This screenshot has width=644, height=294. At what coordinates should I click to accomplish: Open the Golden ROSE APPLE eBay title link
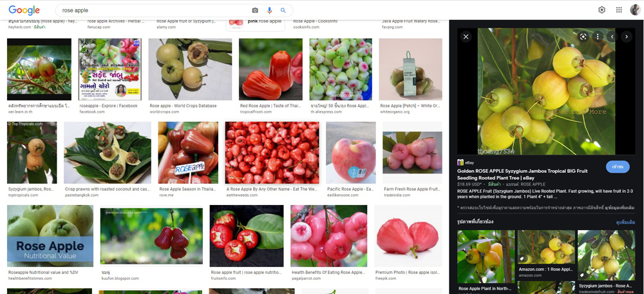pos(522,174)
